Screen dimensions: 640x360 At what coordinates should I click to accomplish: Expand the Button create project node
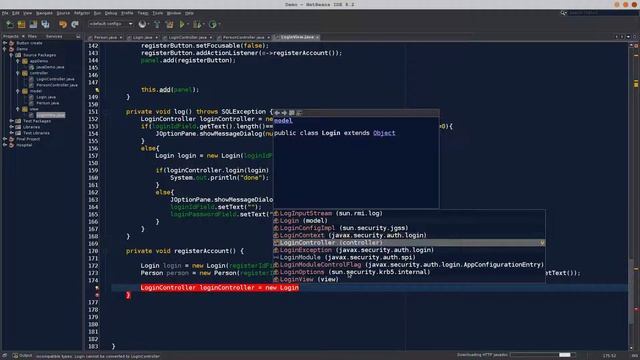[x=5, y=43]
